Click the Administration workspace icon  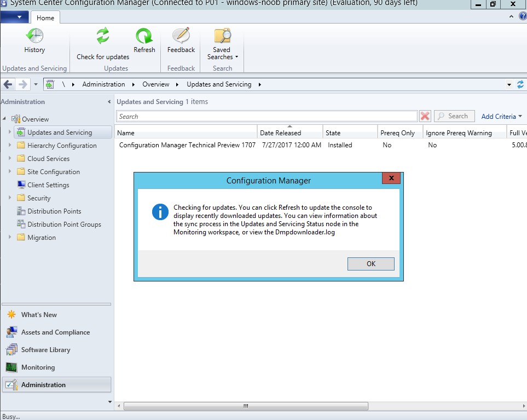point(11,385)
